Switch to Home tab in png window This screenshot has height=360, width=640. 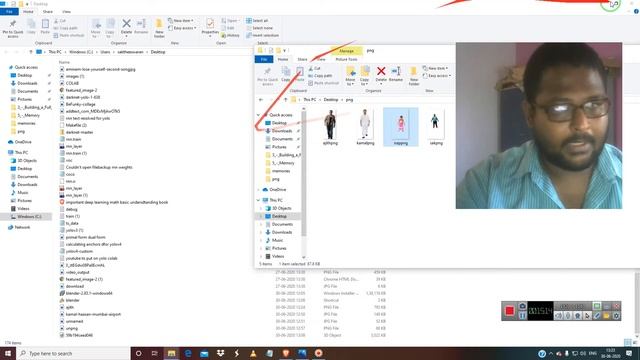point(283,59)
